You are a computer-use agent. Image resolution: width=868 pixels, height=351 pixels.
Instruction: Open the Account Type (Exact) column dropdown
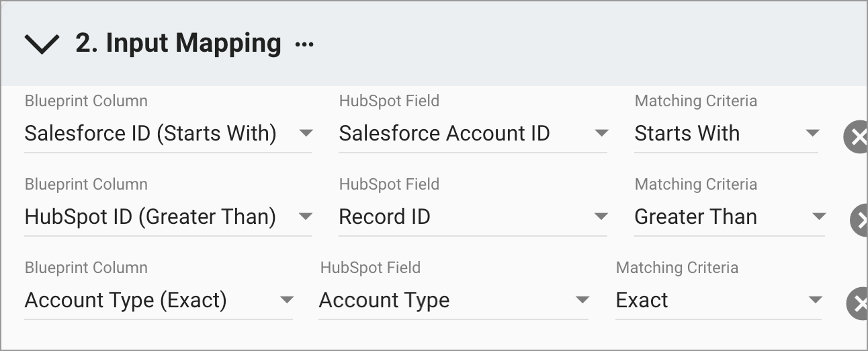tap(159, 301)
